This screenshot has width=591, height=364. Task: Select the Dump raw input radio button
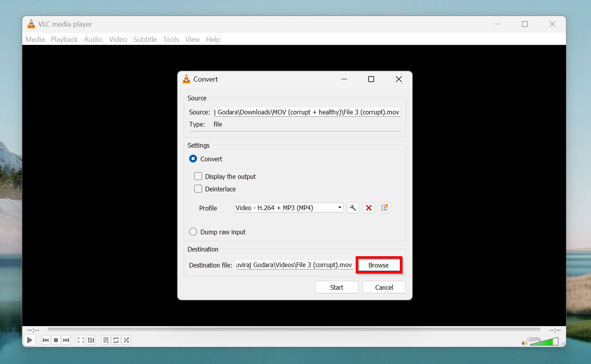(x=193, y=232)
